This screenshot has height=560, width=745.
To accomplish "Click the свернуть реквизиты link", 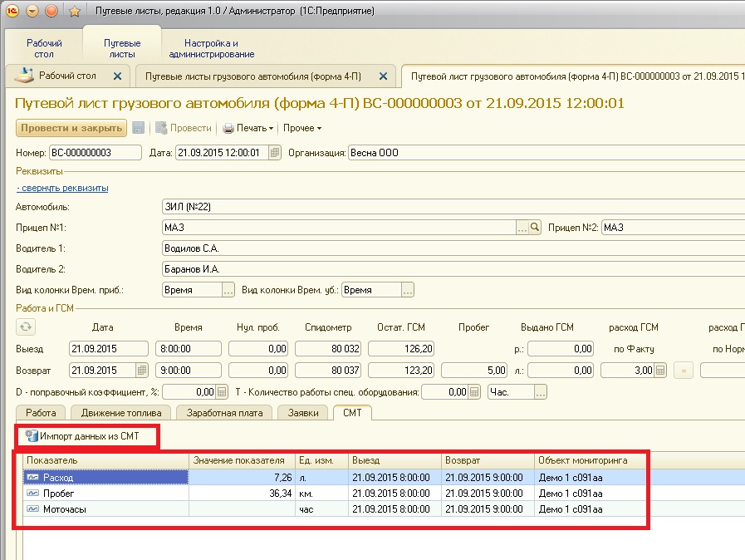I will pos(62,188).
